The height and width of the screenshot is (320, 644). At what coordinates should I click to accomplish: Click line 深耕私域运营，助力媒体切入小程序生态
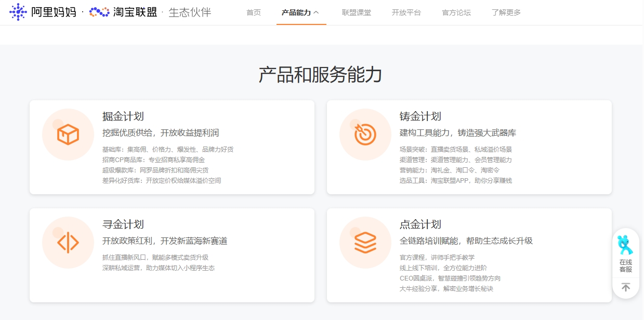(x=159, y=268)
